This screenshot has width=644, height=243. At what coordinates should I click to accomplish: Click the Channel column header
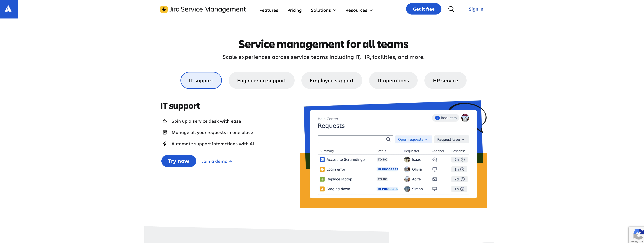[437, 151]
